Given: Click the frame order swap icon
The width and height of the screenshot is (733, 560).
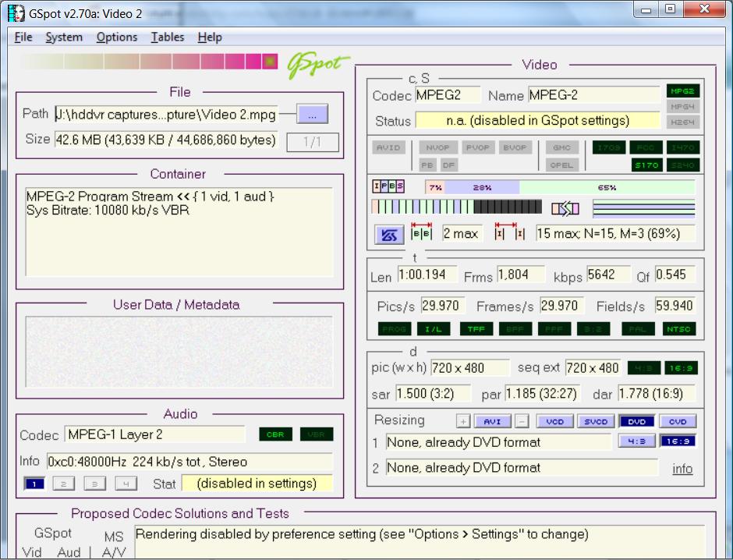Looking at the screenshot, I should pyautogui.click(x=565, y=208).
